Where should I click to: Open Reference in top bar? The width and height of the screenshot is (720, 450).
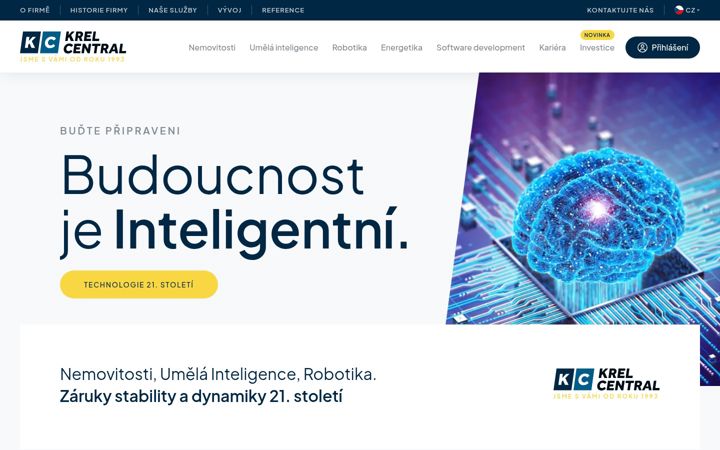coord(283,10)
